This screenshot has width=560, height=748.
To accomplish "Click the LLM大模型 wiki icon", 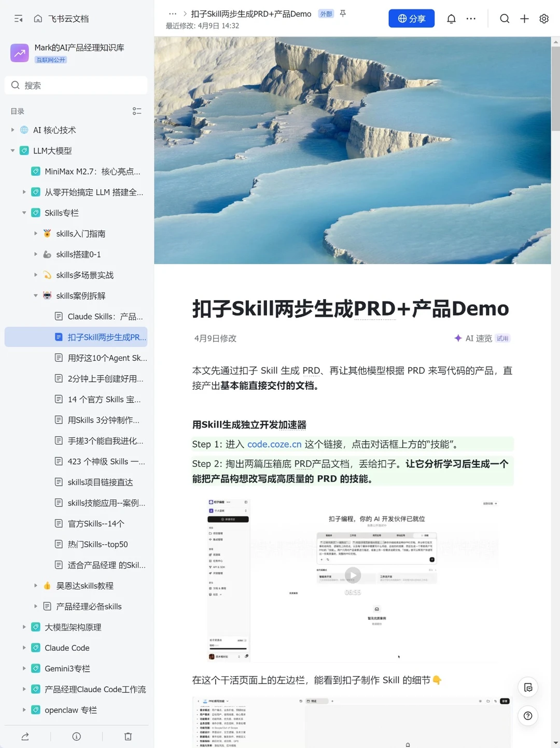I will point(24,151).
